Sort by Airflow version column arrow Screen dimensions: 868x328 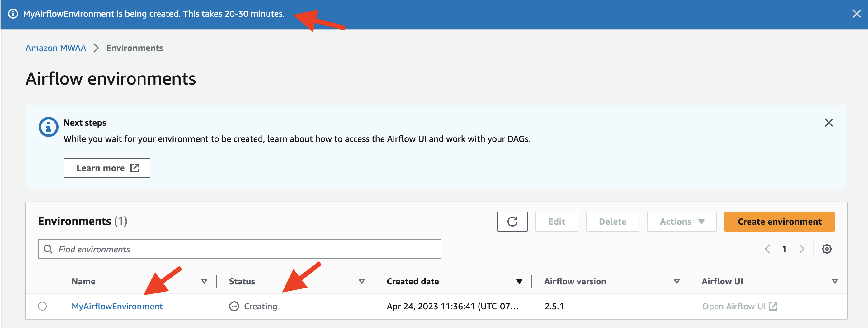677,282
